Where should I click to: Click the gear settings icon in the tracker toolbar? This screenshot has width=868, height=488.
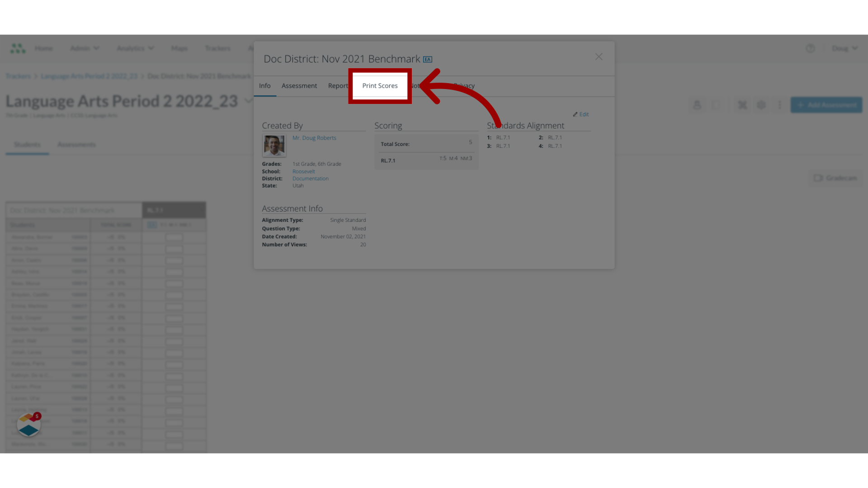[761, 105]
